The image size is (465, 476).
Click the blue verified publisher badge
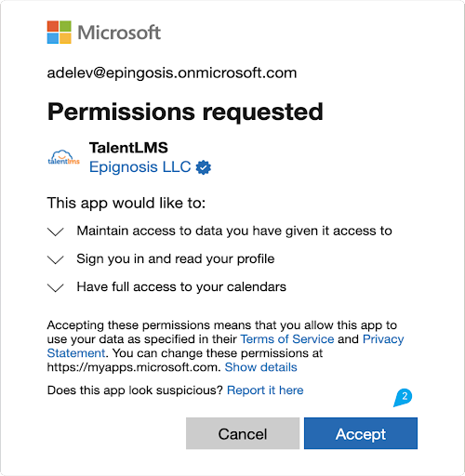(204, 167)
